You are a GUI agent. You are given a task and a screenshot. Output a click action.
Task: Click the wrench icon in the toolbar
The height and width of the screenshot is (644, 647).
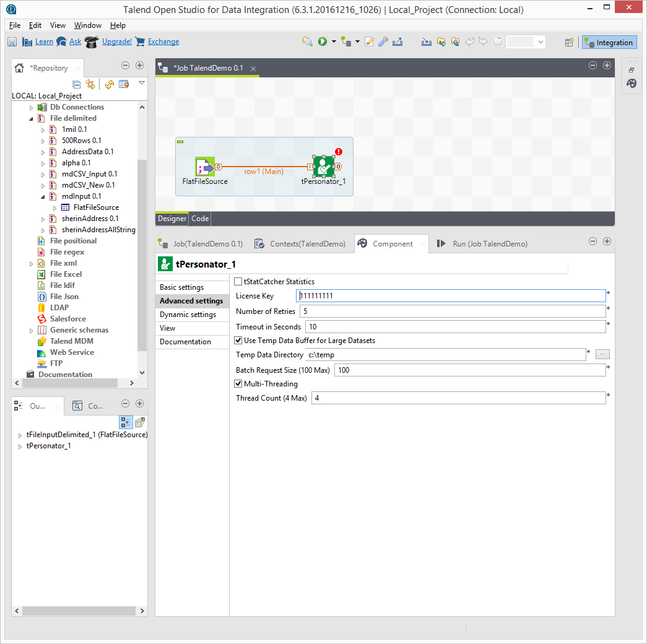(383, 42)
